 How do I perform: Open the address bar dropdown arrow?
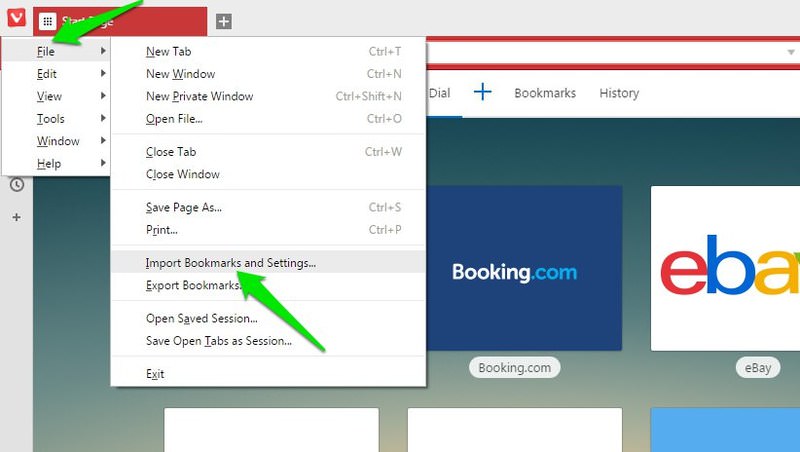click(x=790, y=52)
